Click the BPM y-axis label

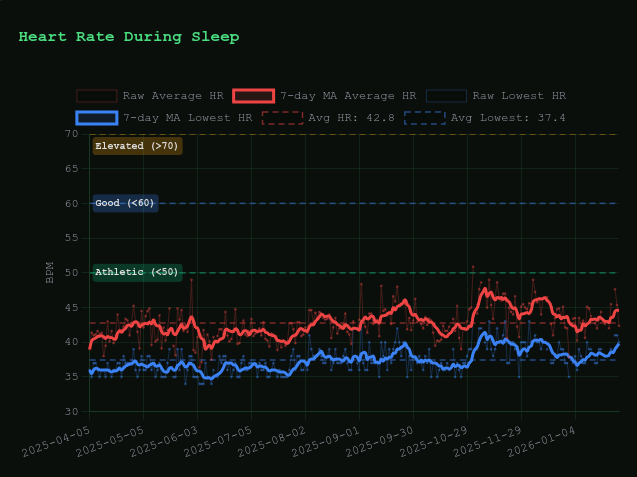point(50,272)
